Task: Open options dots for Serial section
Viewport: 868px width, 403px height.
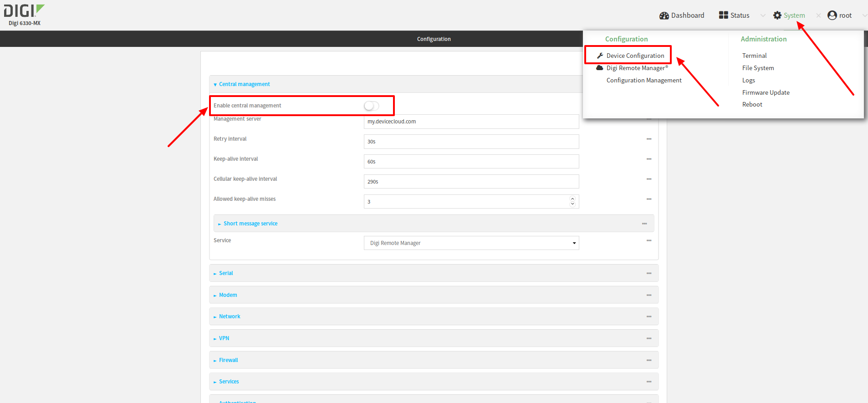Action: [649, 273]
